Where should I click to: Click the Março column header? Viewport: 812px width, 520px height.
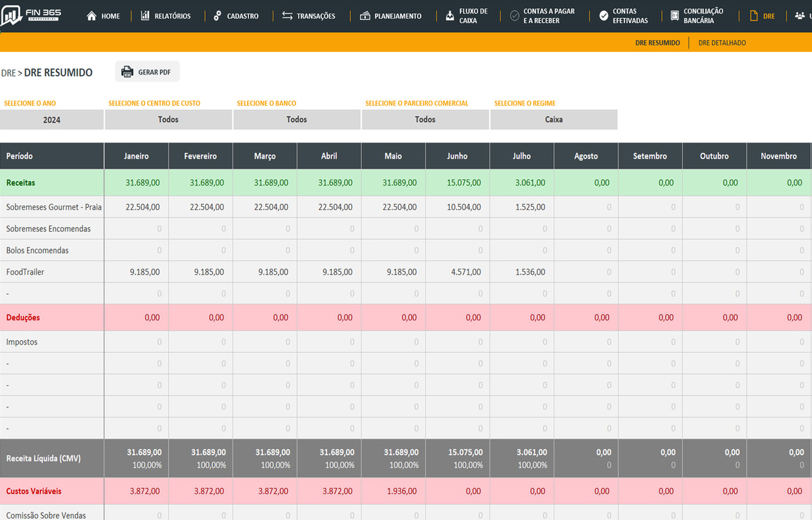click(x=264, y=156)
